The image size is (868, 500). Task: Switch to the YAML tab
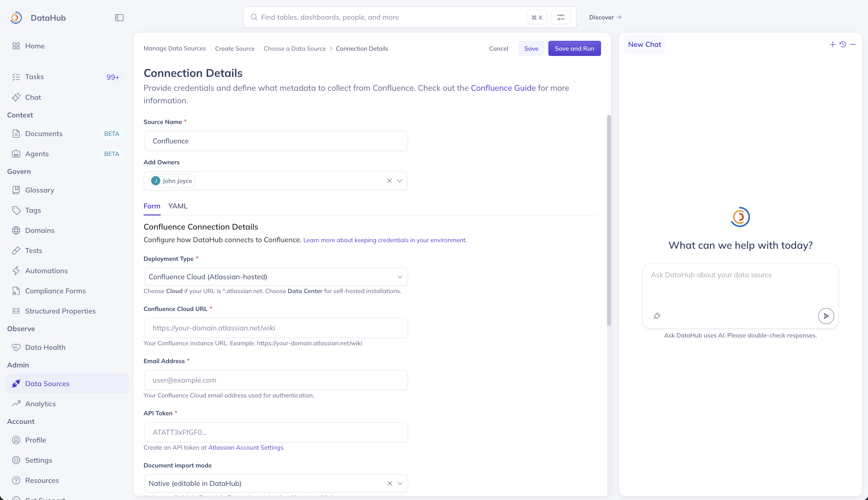click(178, 206)
